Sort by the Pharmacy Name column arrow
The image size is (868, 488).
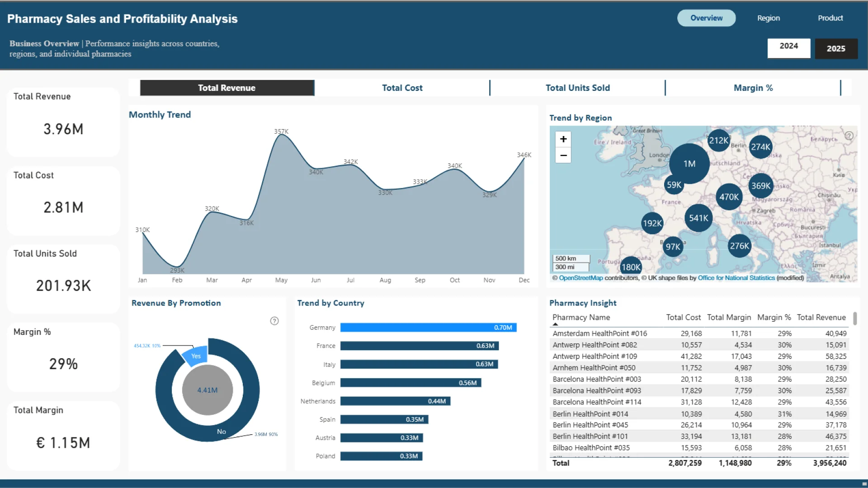coord(555,324)
